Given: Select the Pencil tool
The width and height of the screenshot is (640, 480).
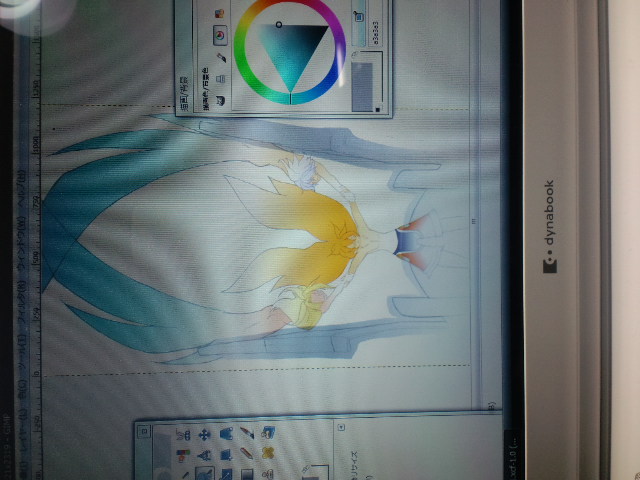Looking at the screenshot, I should [x=247, y=454].
